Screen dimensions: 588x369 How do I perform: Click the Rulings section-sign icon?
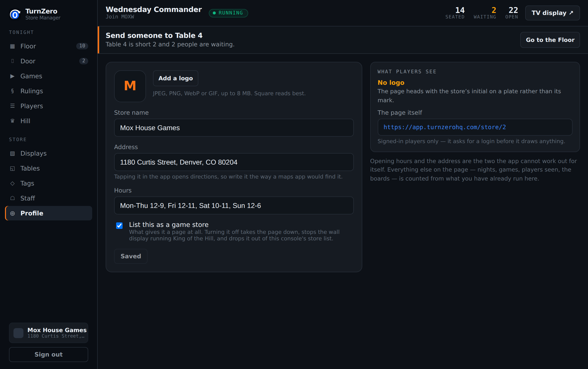point(12,91)
